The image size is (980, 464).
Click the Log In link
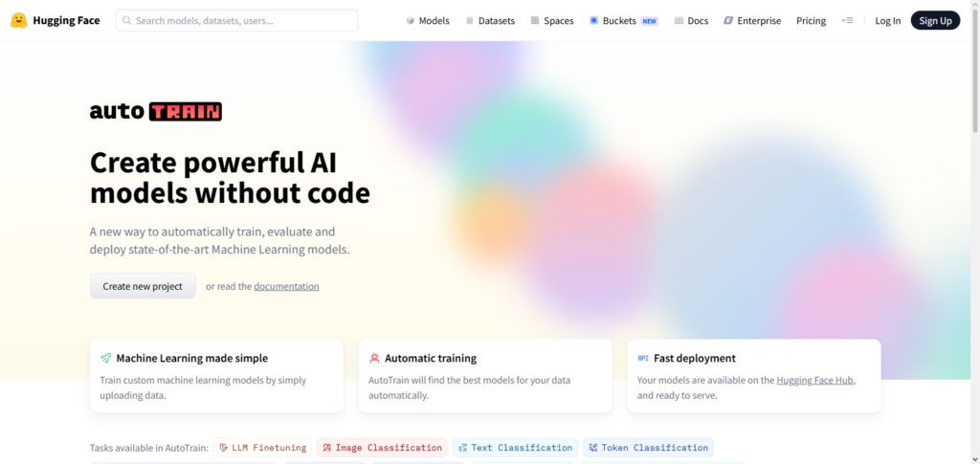[887, 21]
